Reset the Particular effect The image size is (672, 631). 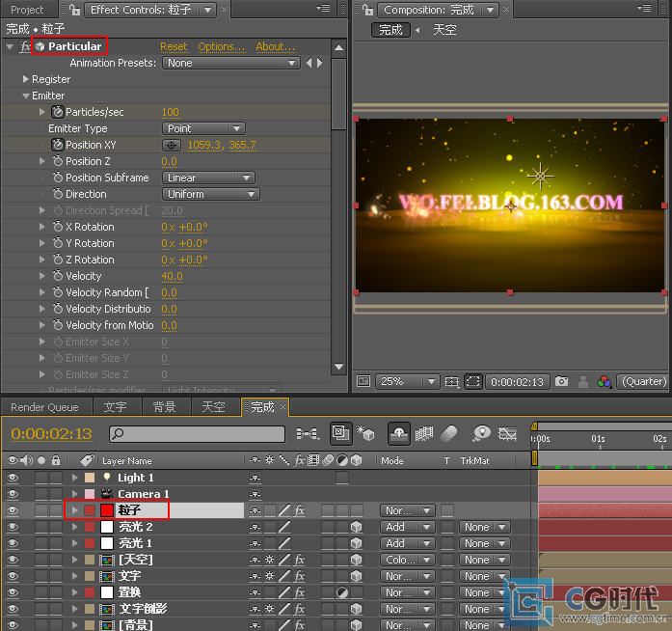(x=174, y=46)
